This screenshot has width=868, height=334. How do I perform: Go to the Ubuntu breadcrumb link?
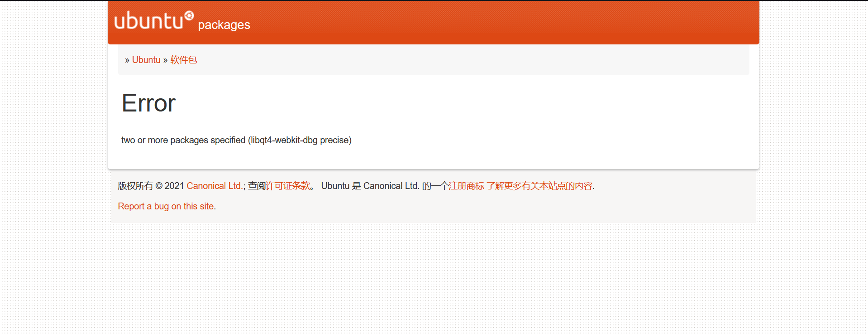(x=146, y=60)
